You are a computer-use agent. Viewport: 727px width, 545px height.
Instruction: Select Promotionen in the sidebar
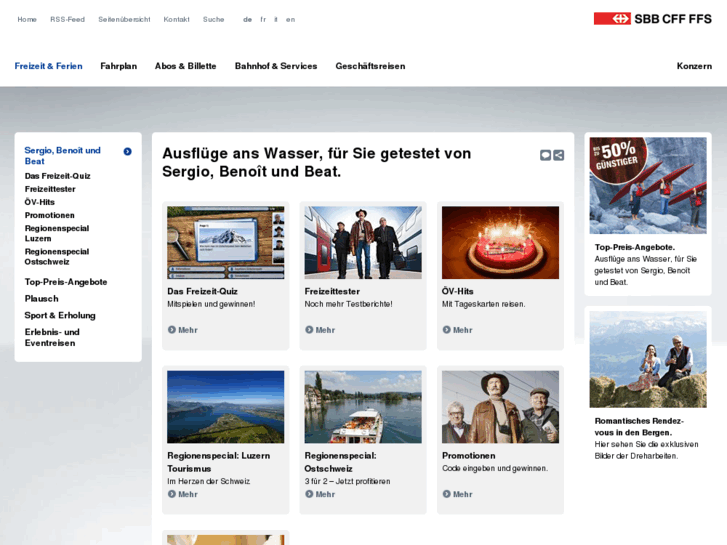(x=50, y=215)
